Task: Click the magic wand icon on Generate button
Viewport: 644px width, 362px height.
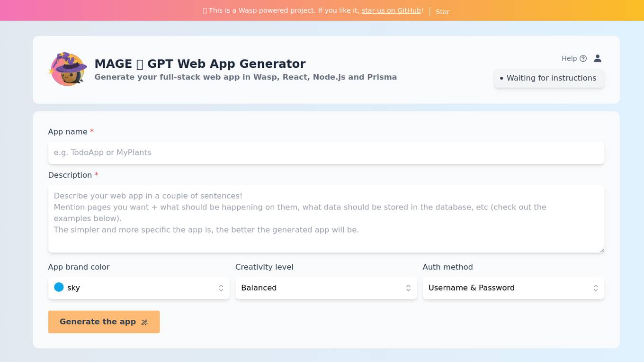Action: (x=145, y=322)
